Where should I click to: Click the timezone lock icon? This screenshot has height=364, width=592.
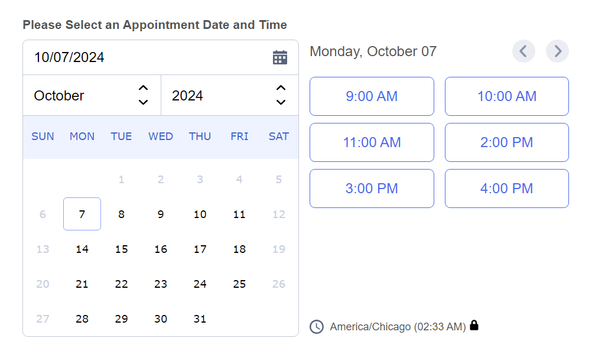coord(474,325)
